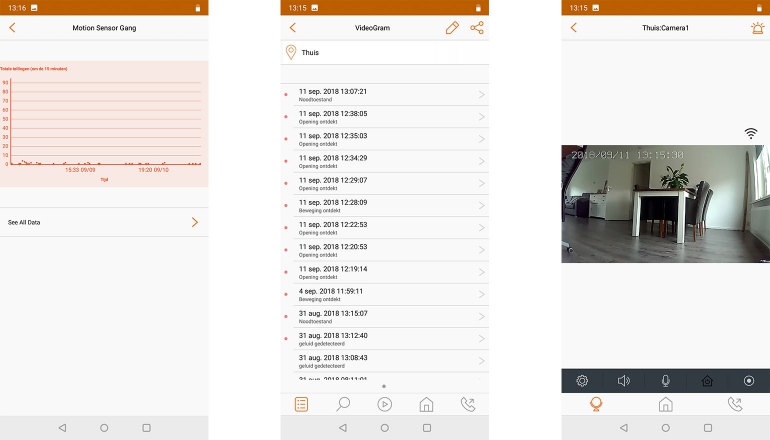This screenshot has width=770, height=440.
Task: Open the magnifier search tab in VideoGram
Action: tap(343, 404)
